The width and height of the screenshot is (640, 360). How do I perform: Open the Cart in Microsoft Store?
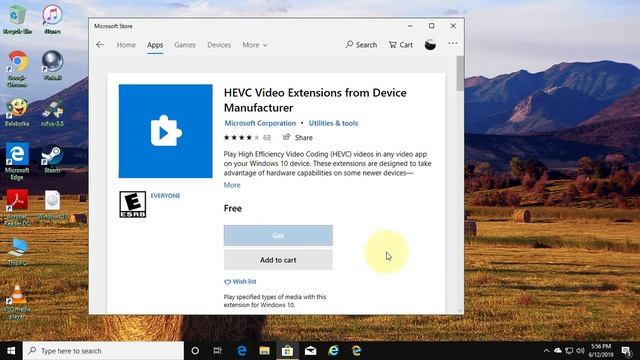pos(401,45)
